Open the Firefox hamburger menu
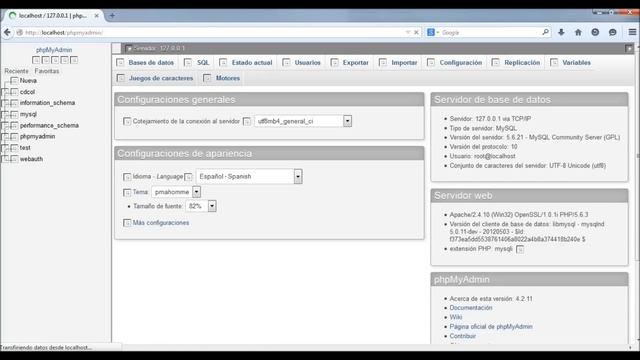640x360 pixels. pyautogui.click(x=632, y=32)
